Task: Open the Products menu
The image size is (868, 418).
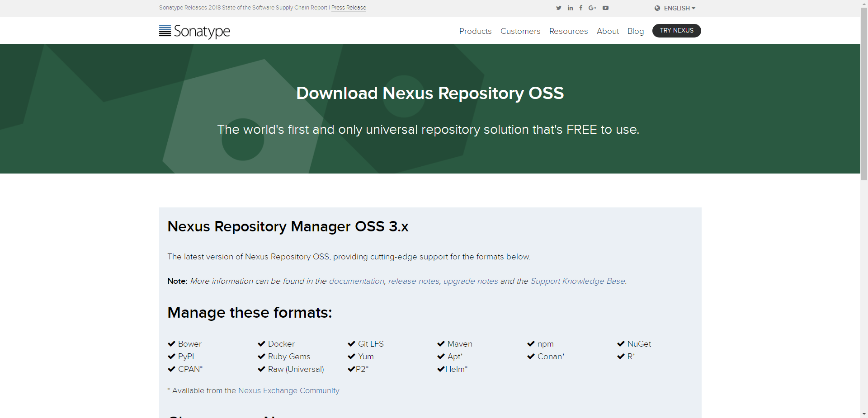Action: 475,31
